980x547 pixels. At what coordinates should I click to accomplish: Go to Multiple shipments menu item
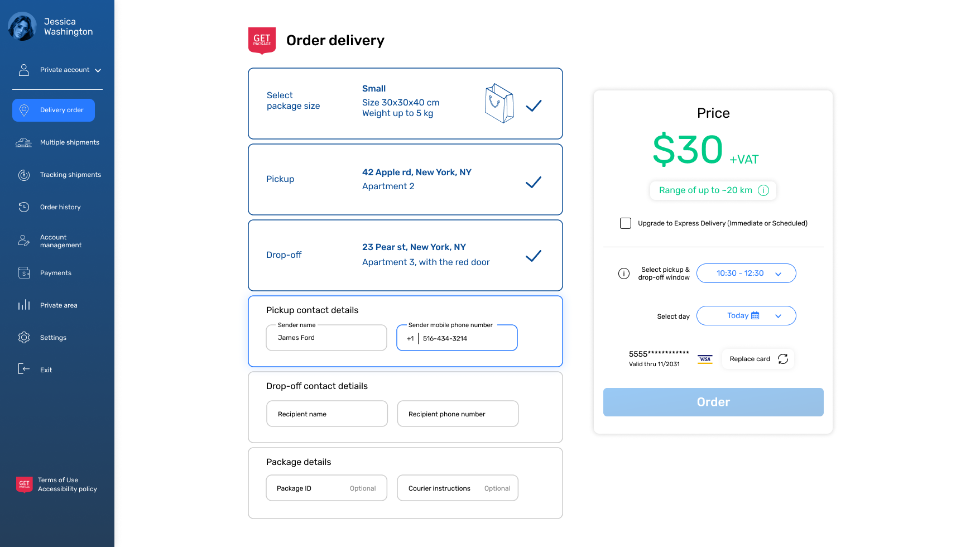point(69,142)
